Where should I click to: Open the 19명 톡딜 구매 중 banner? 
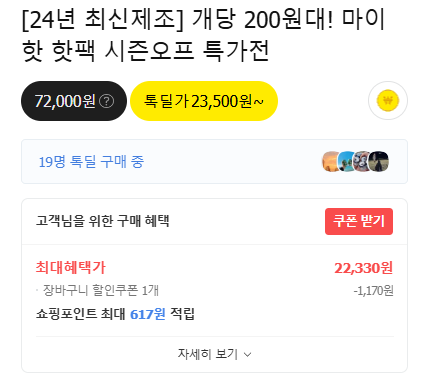click(x=214, y=161)
